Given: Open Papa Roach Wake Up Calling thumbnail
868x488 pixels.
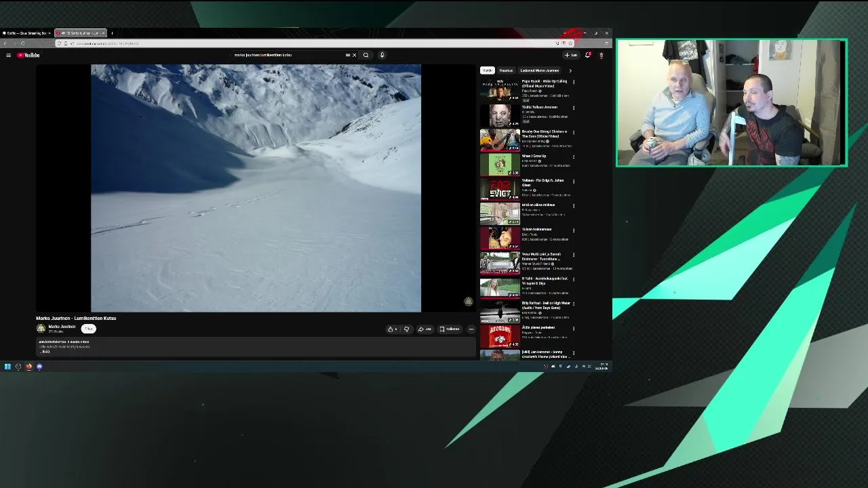Looking at the screenshot, I should pyautogui.click(x=500, y=90).
